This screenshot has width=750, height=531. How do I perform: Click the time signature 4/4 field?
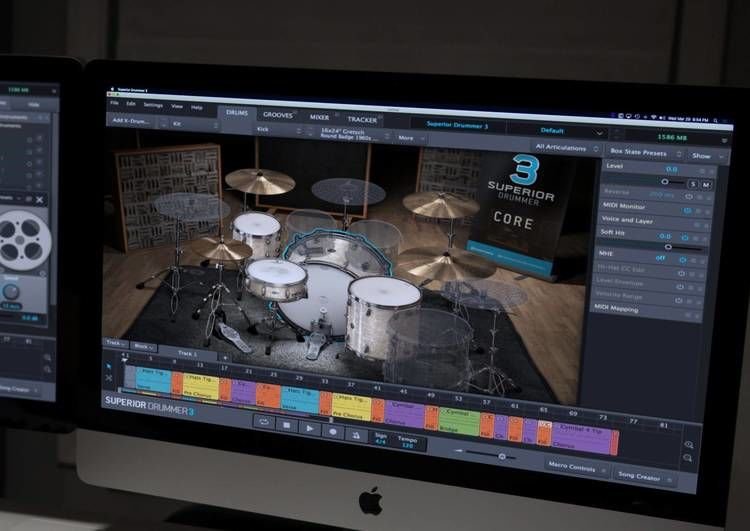(381, 439)
